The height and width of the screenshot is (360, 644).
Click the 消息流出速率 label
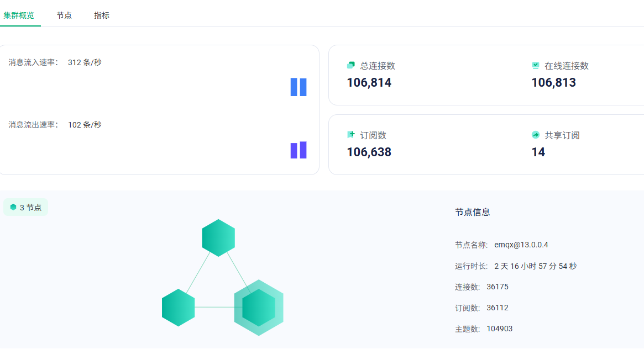tap(33, 125)
